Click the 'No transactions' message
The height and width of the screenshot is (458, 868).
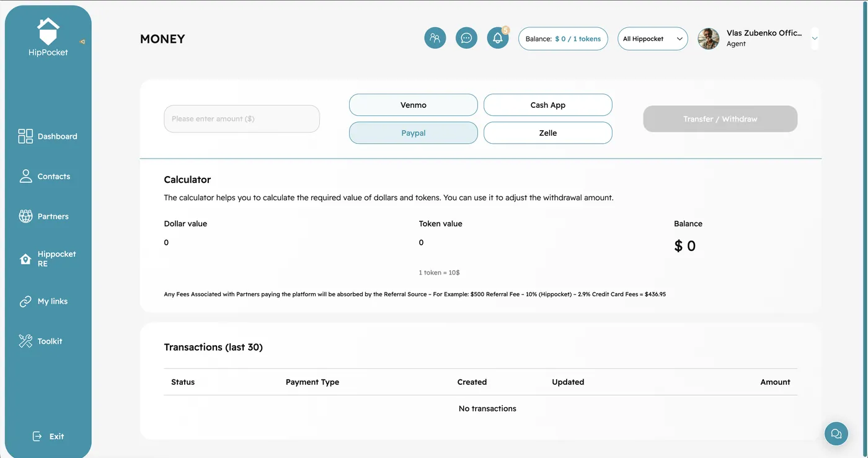(x=487, y=408)
